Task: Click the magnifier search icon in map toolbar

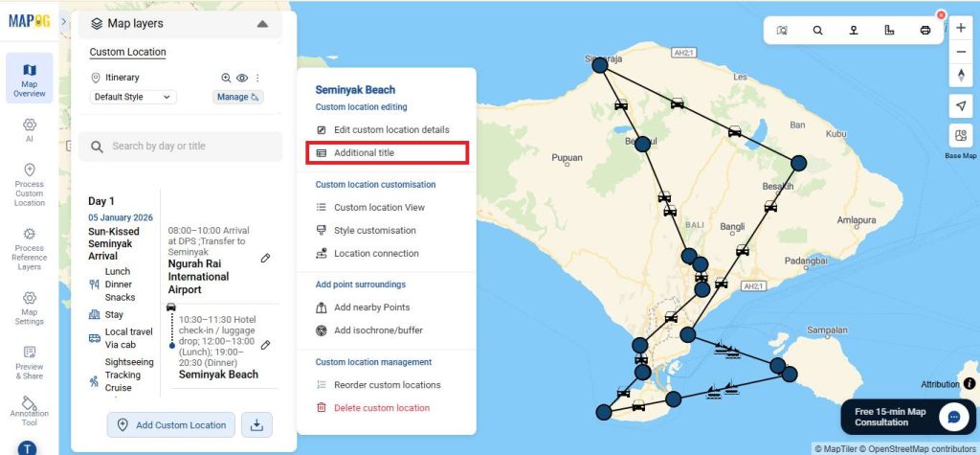Action: pyautogui.click(x=817, y=30)
